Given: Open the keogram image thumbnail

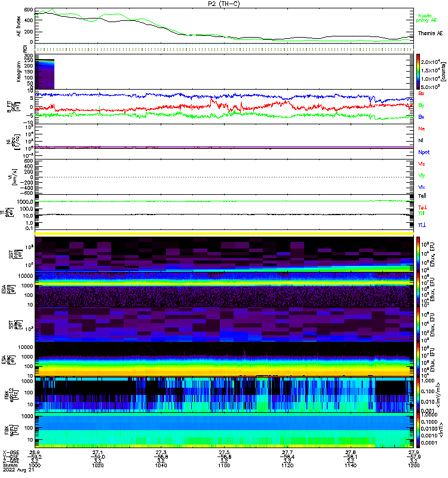Looking at the screenshot, I should 45,74.
